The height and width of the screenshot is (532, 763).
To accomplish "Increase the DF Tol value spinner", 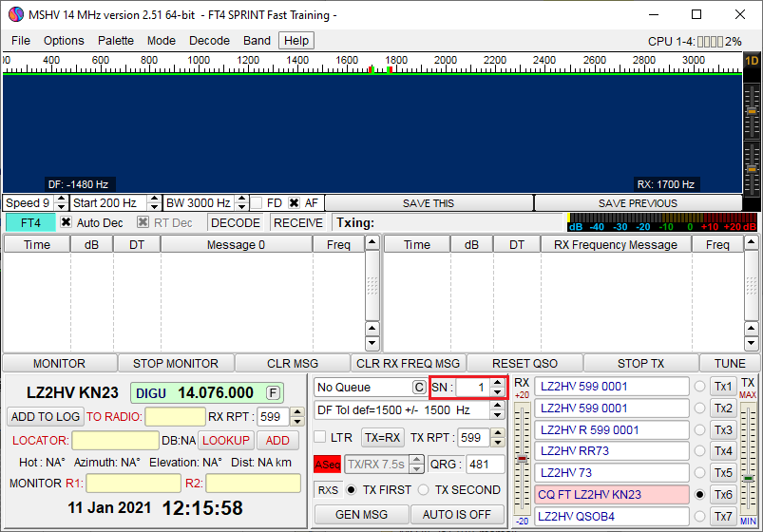I will [497, 406].
